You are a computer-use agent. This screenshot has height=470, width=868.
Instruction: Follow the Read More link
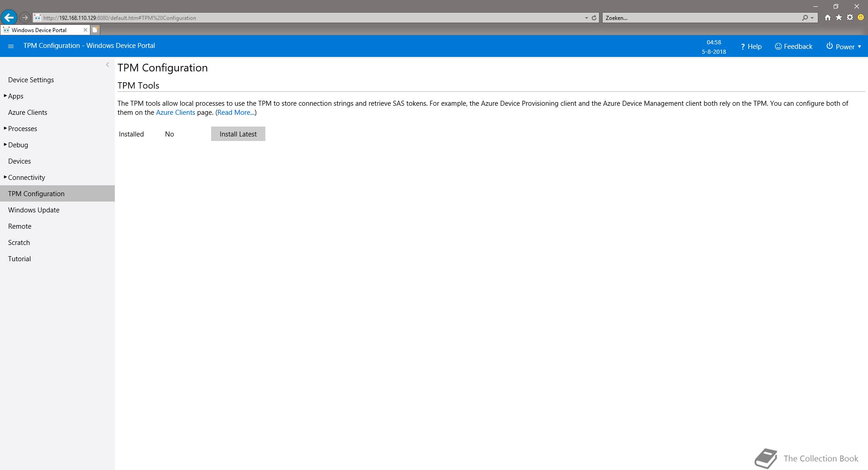click(x=236, y=113)
